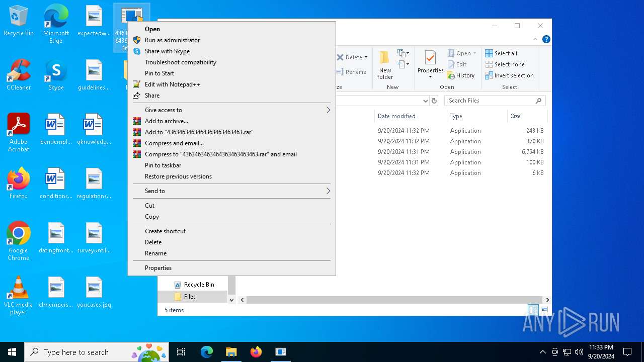Click Invert selection in ribbon

[509, 75]
